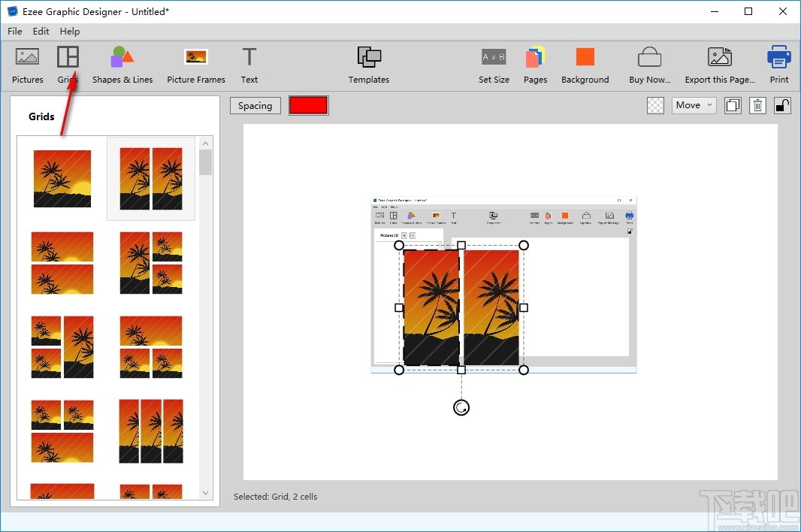This screenshot has height=532, width=801.
Task: Select the Grids tool
Action: [x=68, y=65]
